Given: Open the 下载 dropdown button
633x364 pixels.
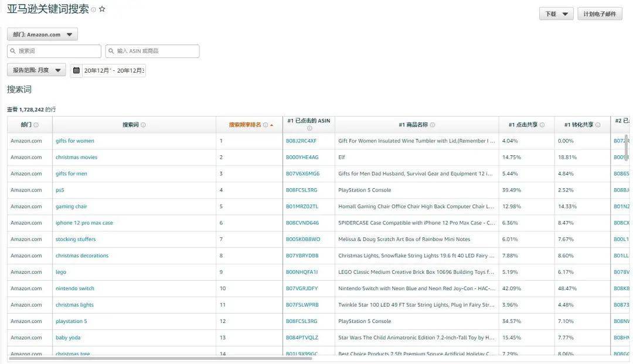Looking at the screenshot, I should pos(556,13).
